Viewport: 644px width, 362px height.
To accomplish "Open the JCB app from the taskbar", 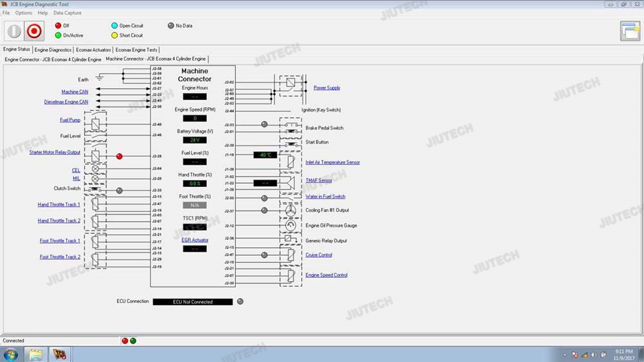I will click(x=60, y=355).
